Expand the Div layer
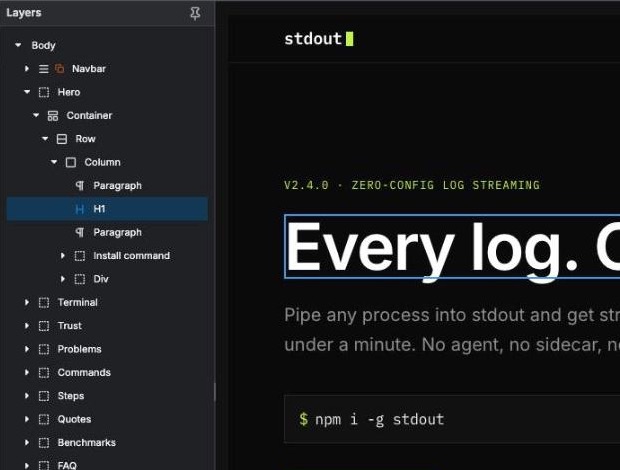Screen dimensions: 620x470 [x=62, y=279]
